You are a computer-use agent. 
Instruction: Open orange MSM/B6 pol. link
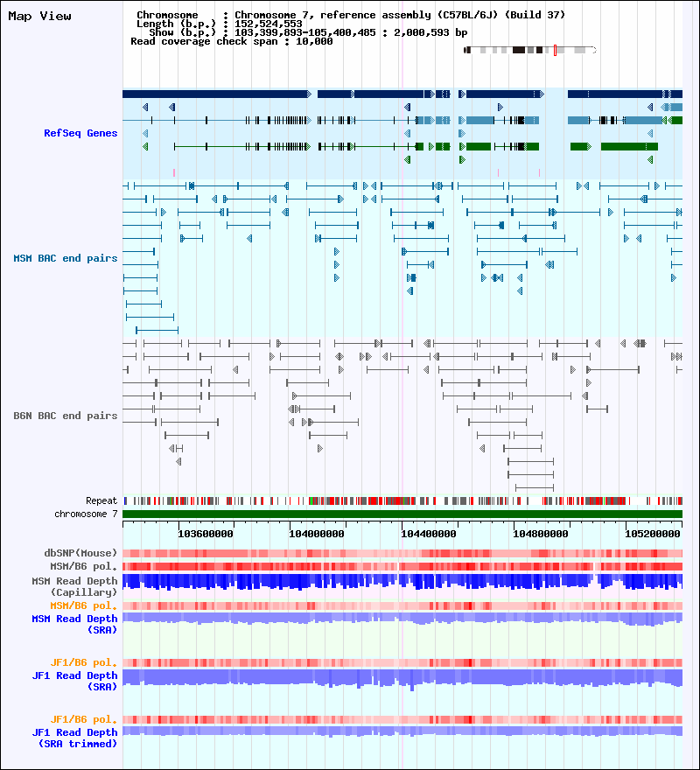(x=83, y=606)
